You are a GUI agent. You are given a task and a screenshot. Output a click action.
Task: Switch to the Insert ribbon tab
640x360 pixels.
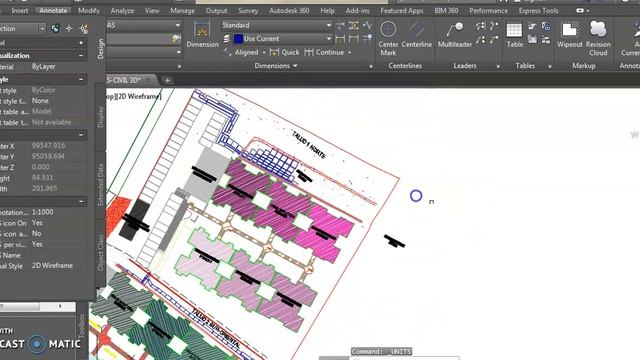pos(20,11)
